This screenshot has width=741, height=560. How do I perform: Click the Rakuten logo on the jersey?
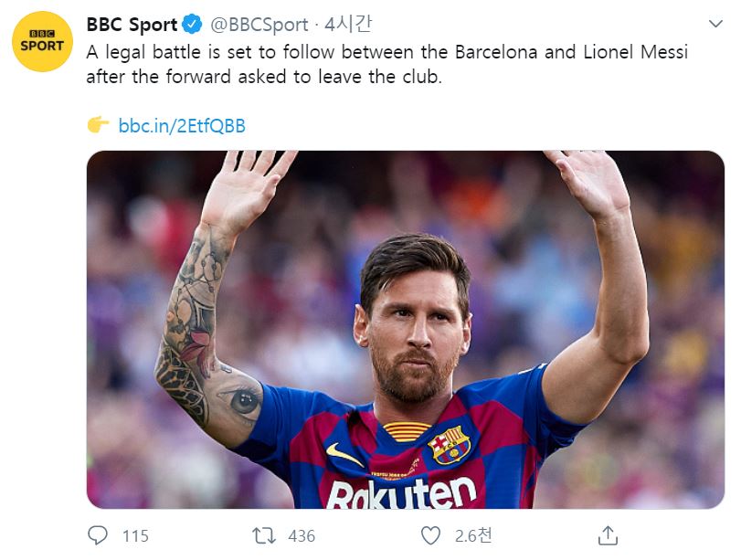[x=401, y=493]
